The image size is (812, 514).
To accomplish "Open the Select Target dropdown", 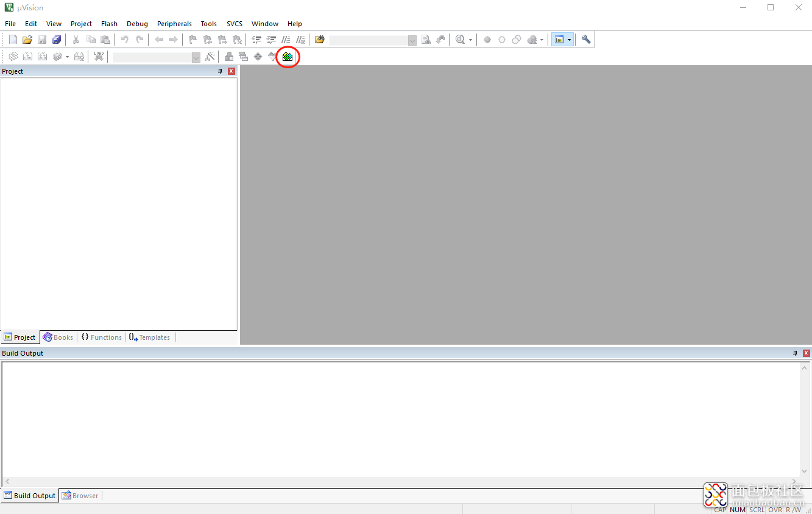I will coord(196,57).
